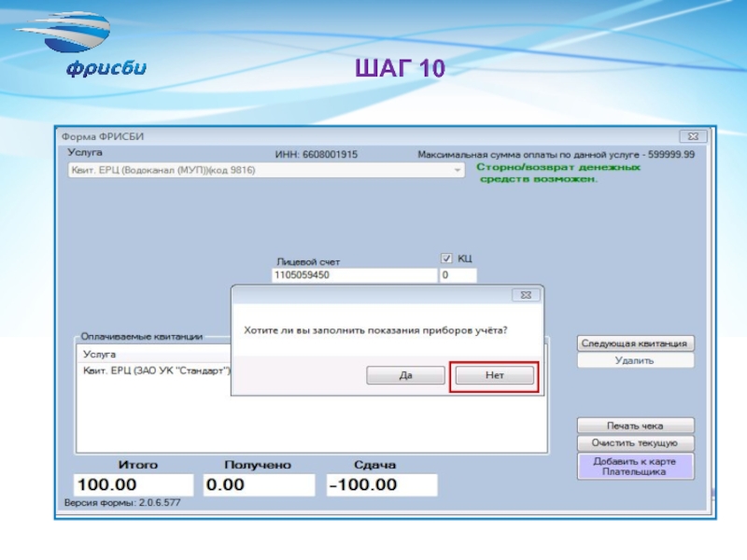This screenshot has height=560, width=747.
Task: Click the Итого field showing 100.00
Action: point(134,484)
